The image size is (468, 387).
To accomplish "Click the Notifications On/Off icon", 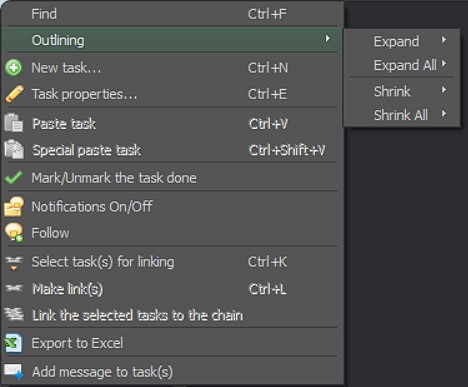I will [14, 206].
